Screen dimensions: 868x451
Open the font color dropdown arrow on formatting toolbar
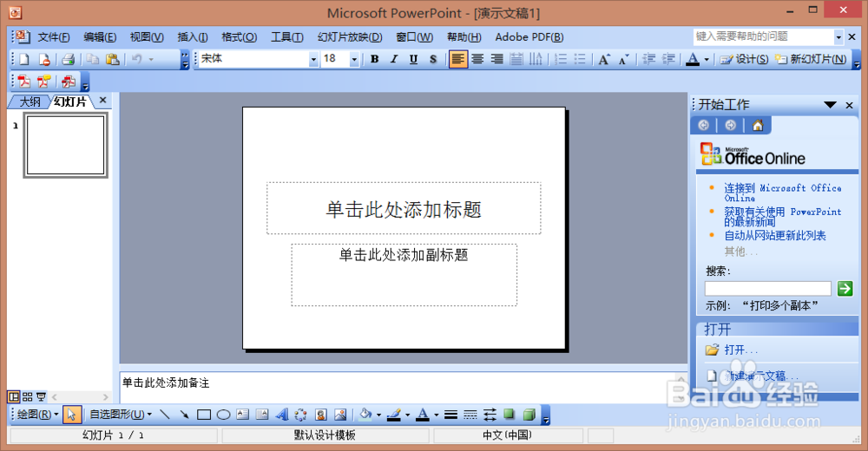point(707,59)
